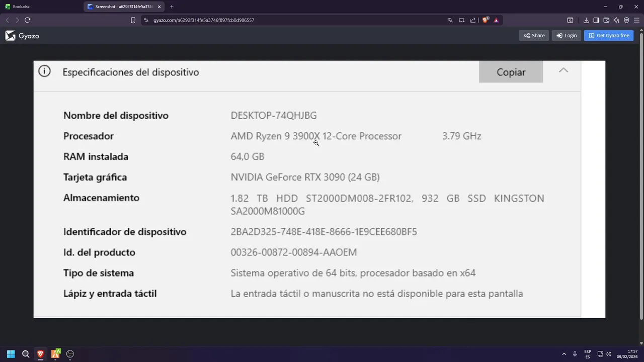Toggle the browser sidebar panel icon
The image size is (644, 362).
click(x=596, y=20)
